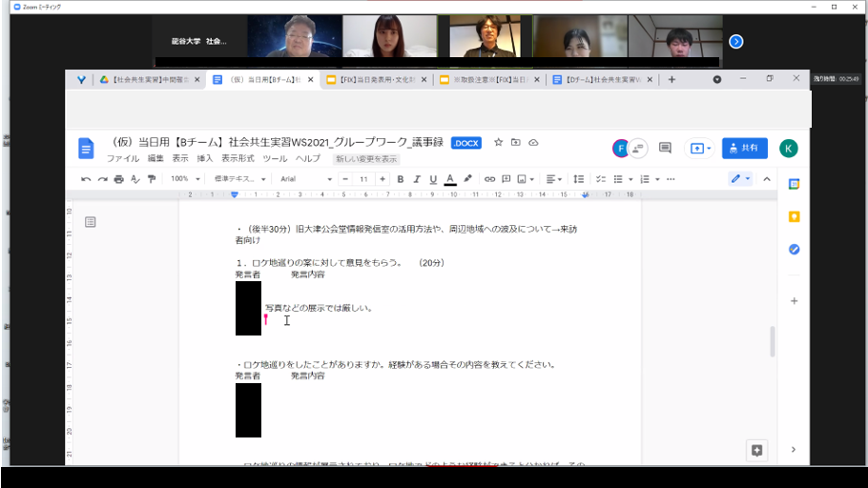
Task: Open the 標準テキスト paragraph style dropdown
Action: pos(240,179)
